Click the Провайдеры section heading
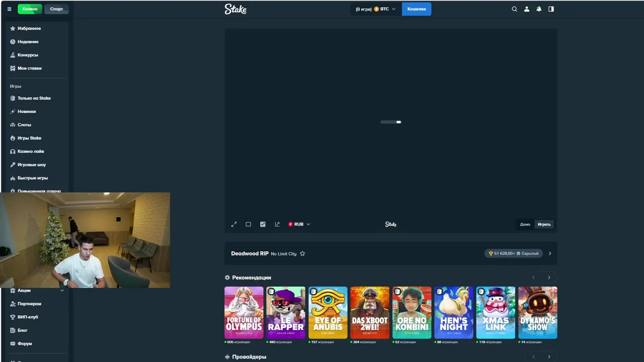This screenshot has height=362, width=644. (x=249, y=357)
